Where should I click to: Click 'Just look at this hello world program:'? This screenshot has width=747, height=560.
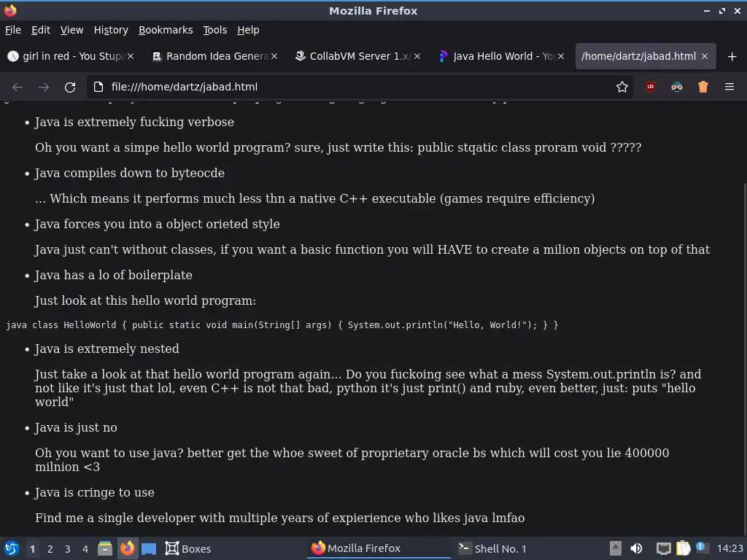145,301
